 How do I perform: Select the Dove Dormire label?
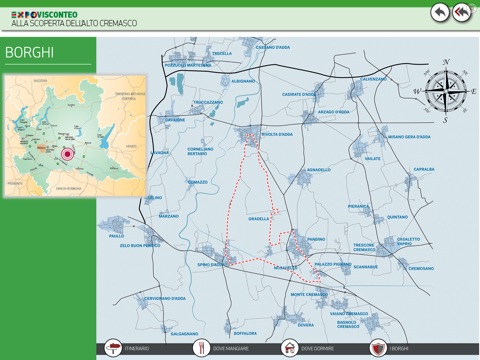tap(317, 349)
